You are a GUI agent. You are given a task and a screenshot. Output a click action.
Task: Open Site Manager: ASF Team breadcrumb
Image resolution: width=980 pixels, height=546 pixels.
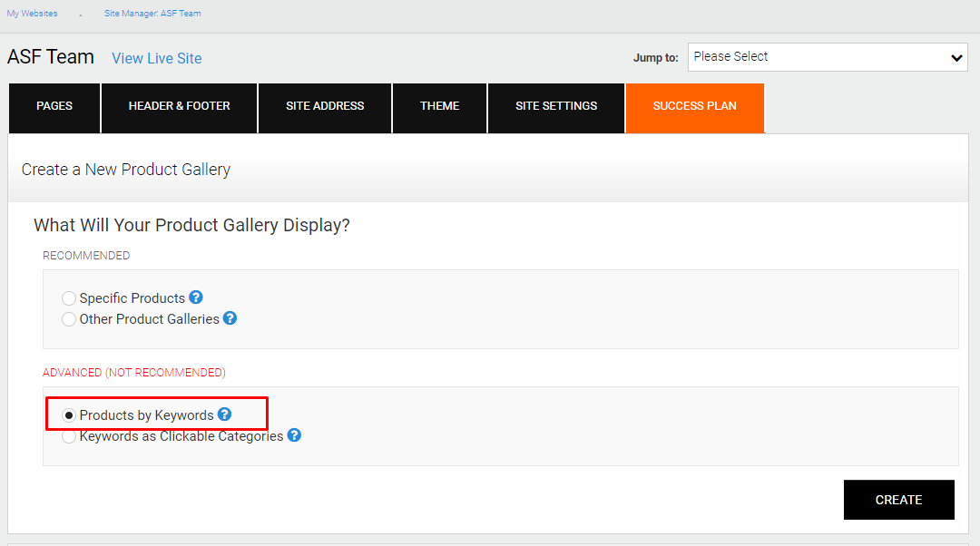[x=152, y=13]
